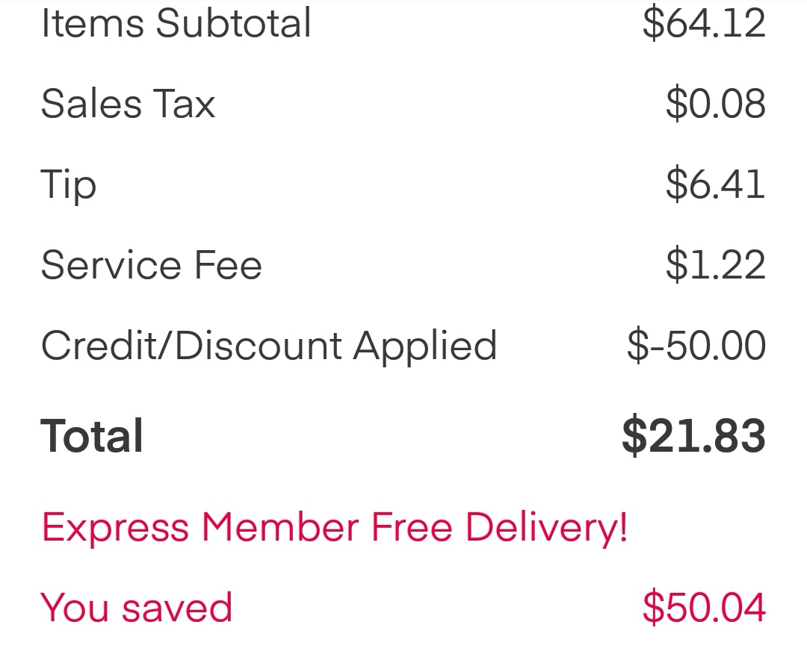Viewport: 807px width, 672px height.
Task: Tap the red $50.04 savings amount
Action: click(x=704, y=607)
